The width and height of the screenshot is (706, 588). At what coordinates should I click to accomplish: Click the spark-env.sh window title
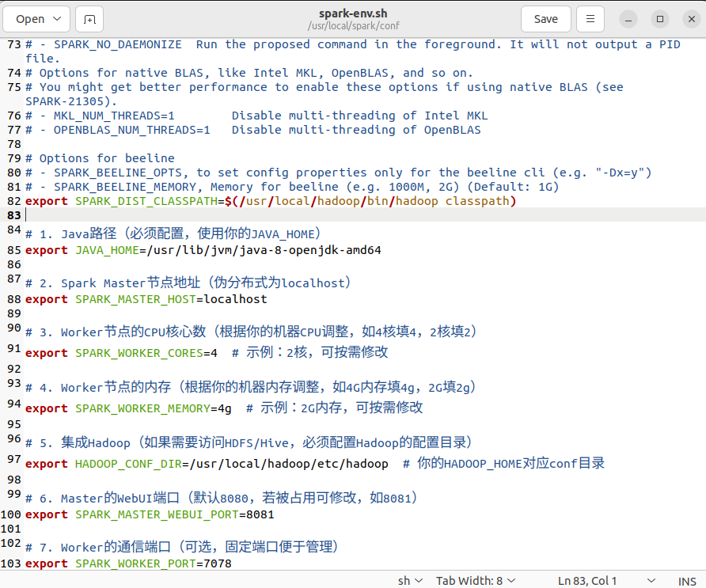point(353,13)
